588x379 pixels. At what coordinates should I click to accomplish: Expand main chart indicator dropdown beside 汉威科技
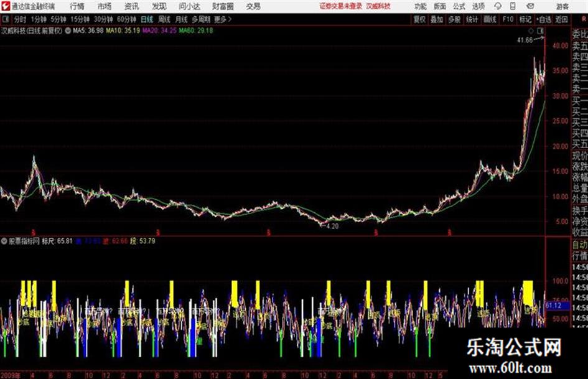[x=68, y=30]
